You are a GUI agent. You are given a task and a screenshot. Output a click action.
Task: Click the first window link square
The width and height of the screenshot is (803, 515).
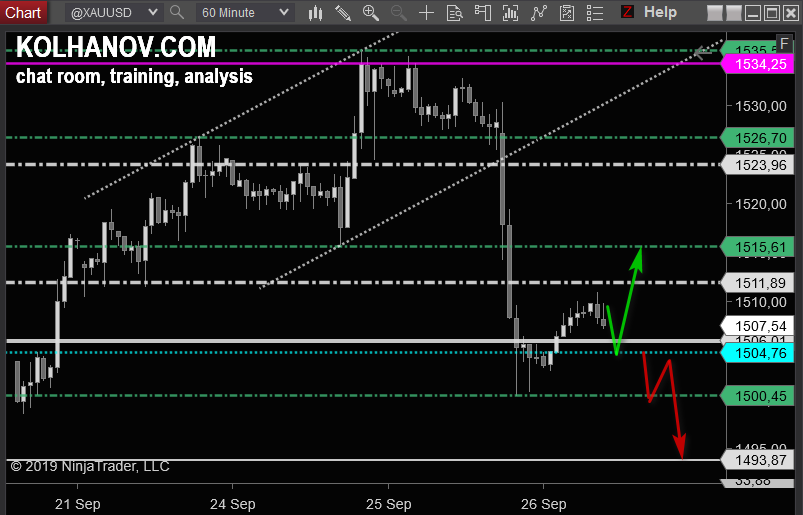point(715,13)
